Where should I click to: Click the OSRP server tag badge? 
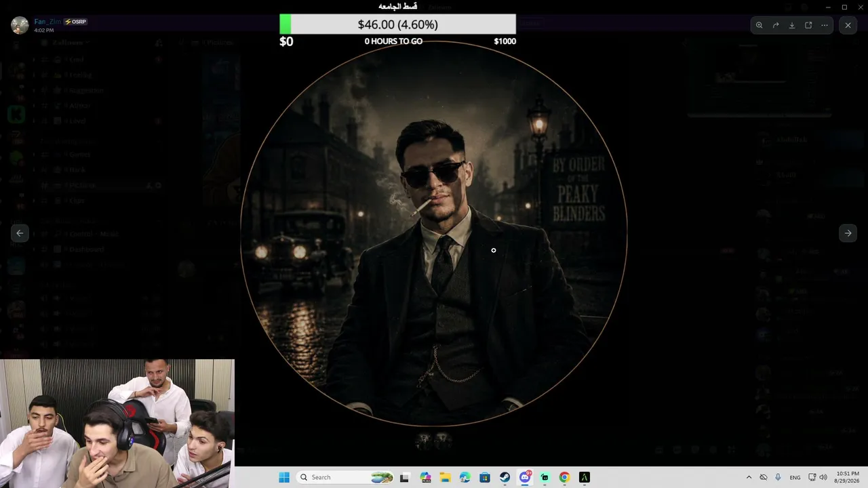75,22
